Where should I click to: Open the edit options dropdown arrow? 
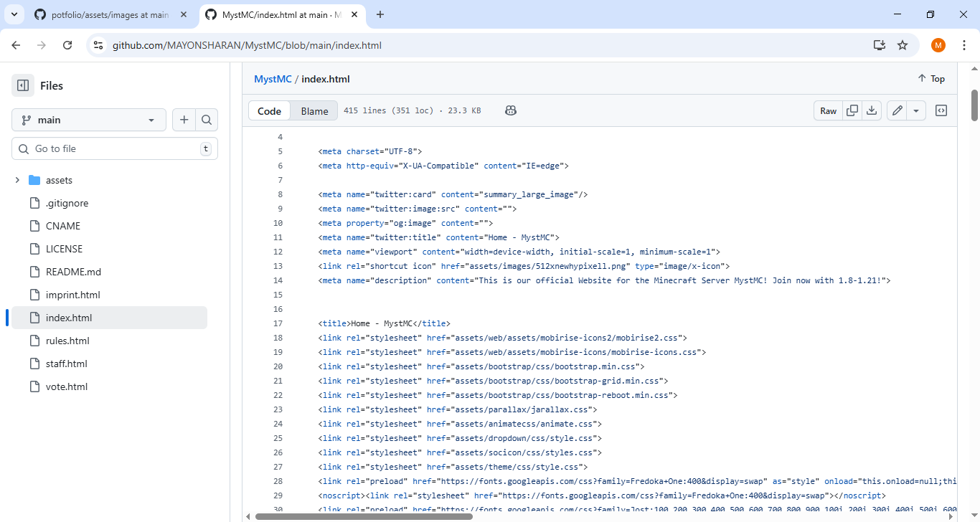[x=916, y=110]
